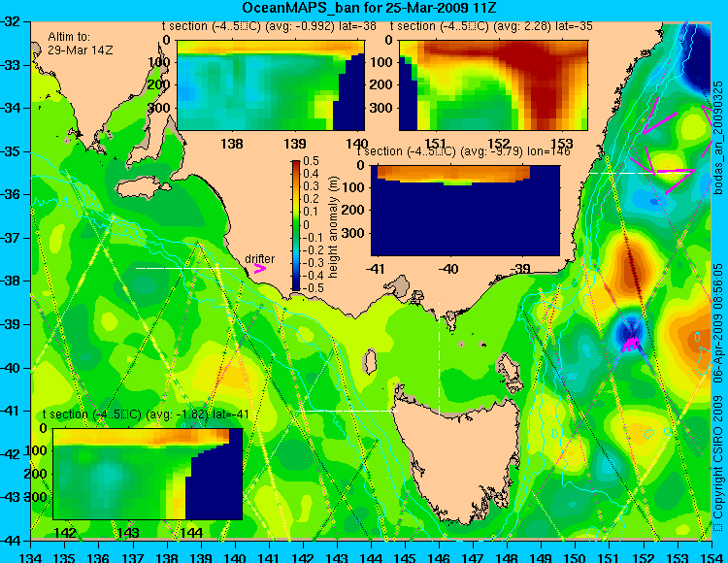
Task: Click the white dashed section line at lon 146
Action: [439, 359]
